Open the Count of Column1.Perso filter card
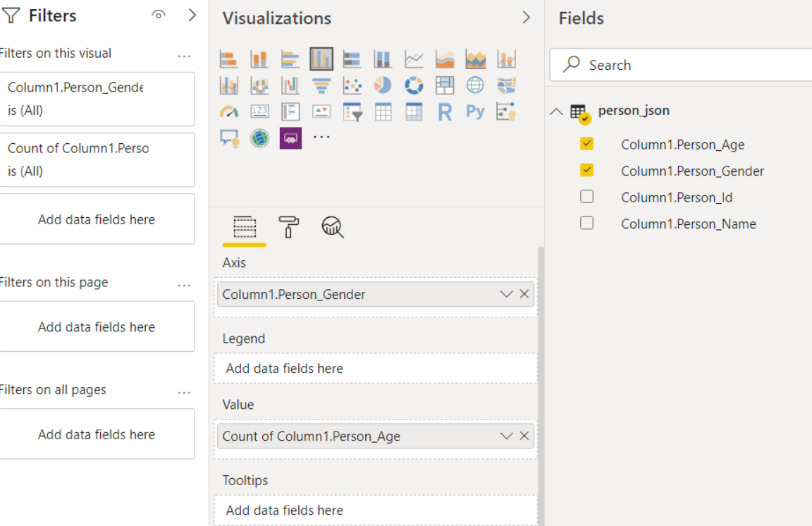 pos(97,159)
